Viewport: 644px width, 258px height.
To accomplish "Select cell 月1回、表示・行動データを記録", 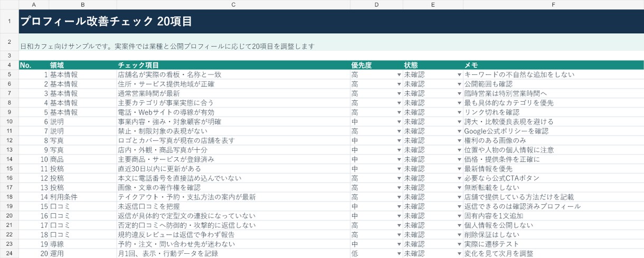I will click(x=233, y=254).
